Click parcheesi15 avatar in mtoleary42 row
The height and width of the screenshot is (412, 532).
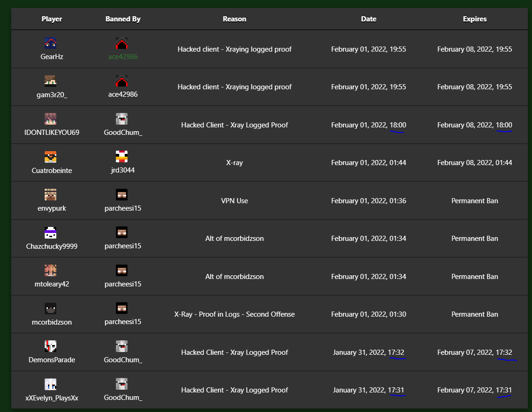[122, 271]
